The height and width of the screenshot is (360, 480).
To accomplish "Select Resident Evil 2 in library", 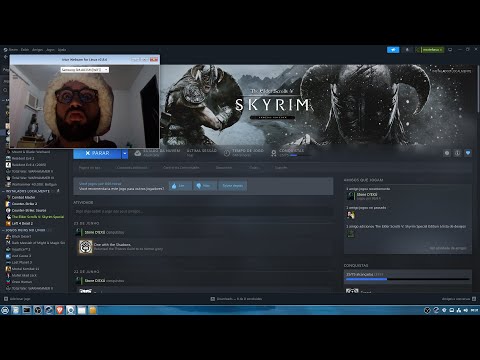I will [23, 159].
